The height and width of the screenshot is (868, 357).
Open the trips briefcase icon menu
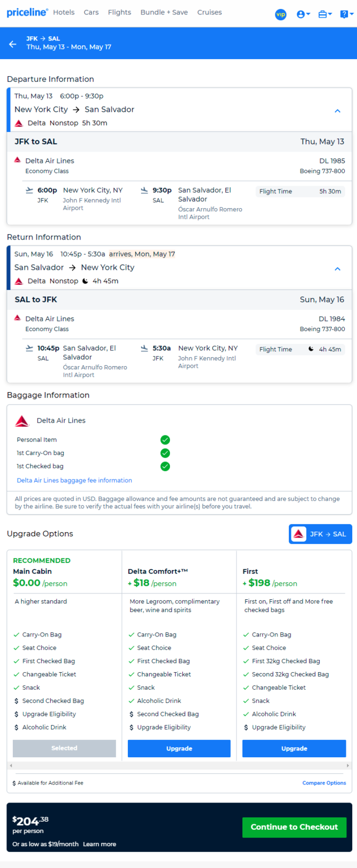(325, 14)
